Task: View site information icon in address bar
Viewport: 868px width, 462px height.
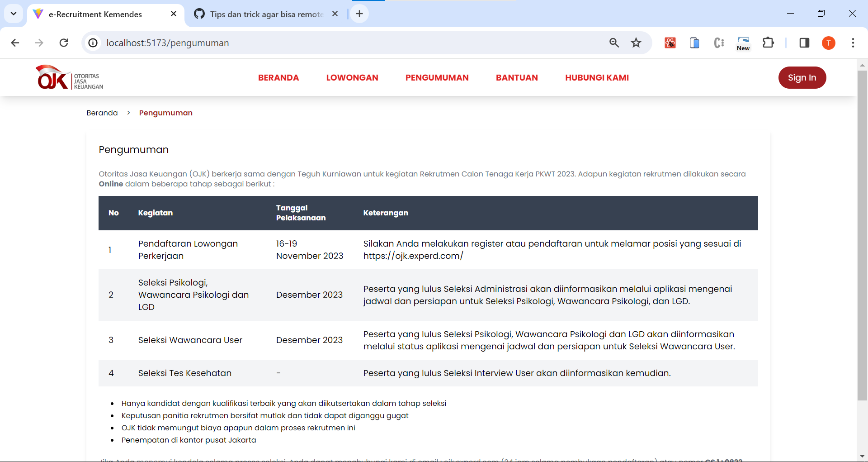Action: (93, 43)
